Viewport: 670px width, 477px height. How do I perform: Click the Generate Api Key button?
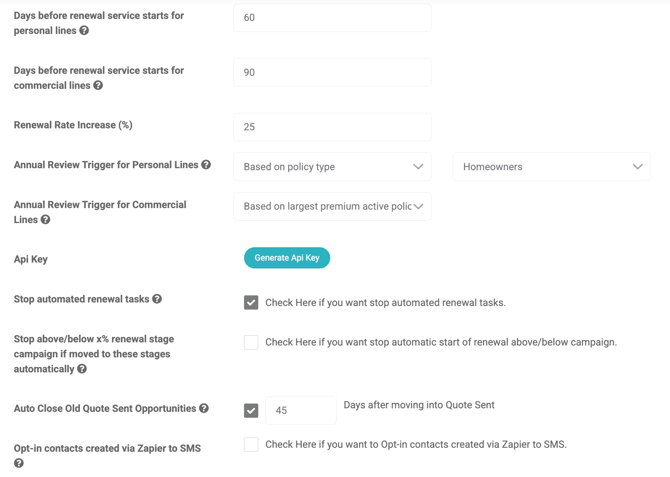[287, 258]
